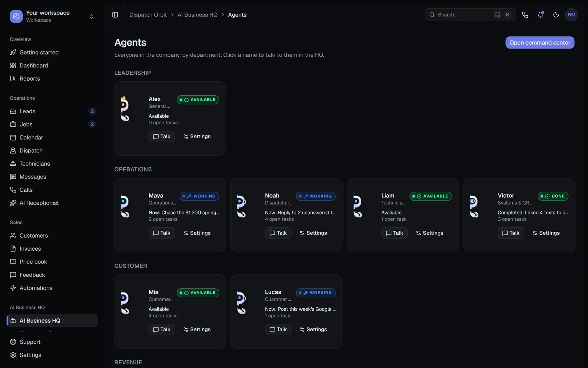
Task: Focus the Search field
Action: pyautogui.click(x=470, y=15)
